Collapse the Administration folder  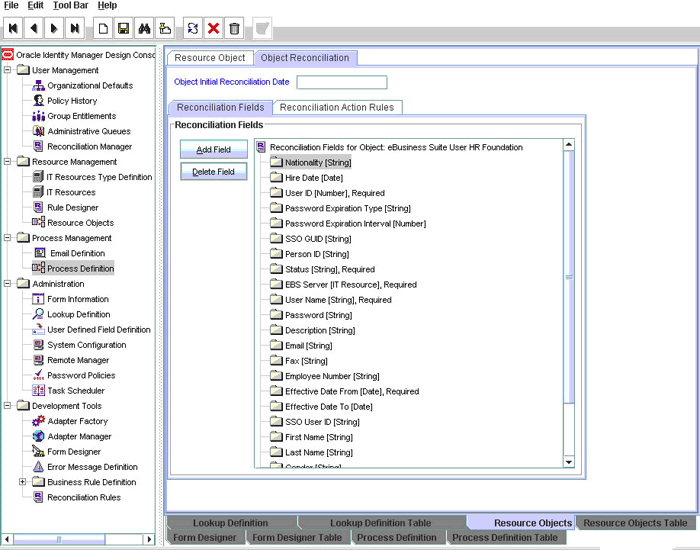pyautogui.click(x=8, y=283)
